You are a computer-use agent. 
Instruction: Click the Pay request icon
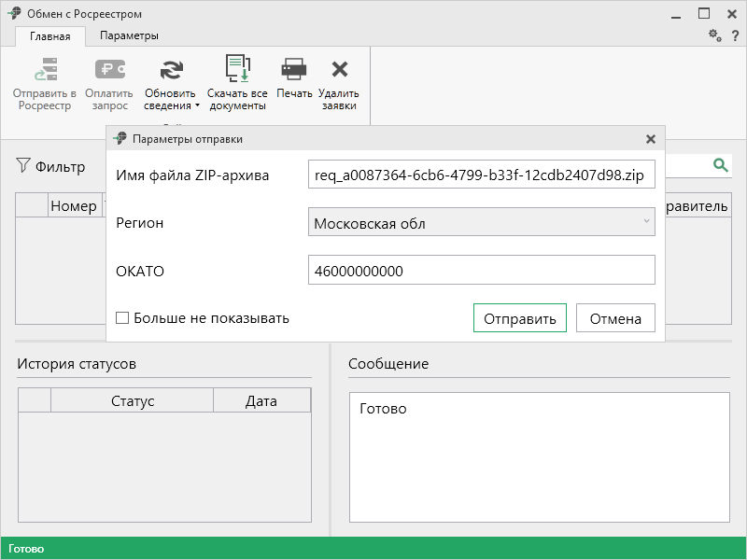pos(109,71)
